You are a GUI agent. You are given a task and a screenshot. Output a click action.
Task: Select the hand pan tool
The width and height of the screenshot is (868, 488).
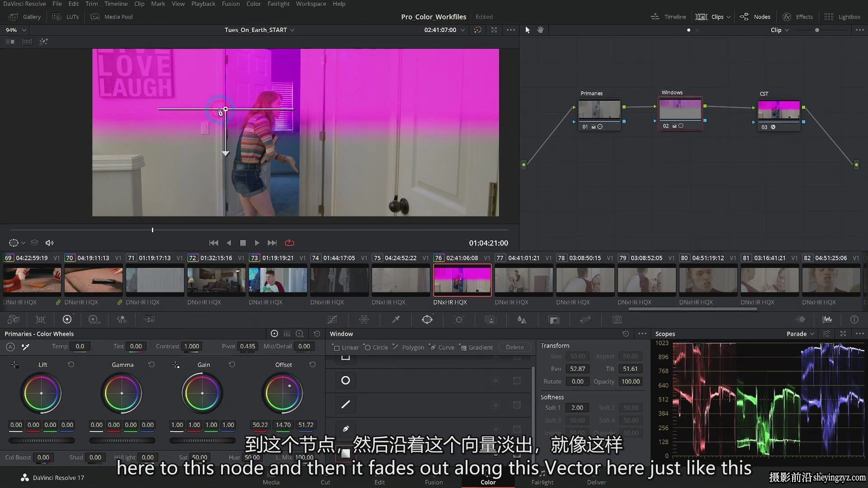click(x=540, y=30)
